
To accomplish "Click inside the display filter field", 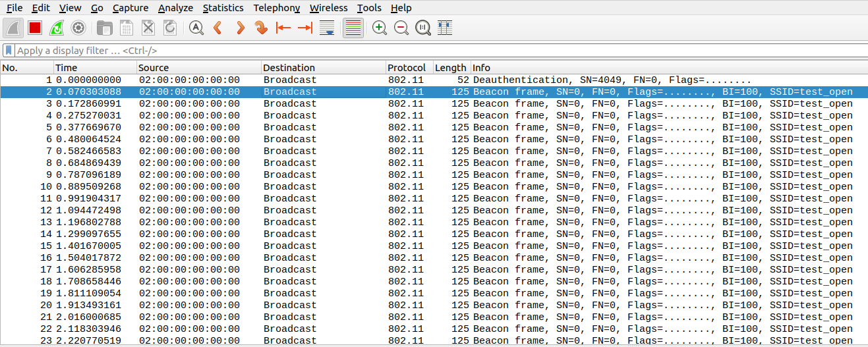I will click(x=395, y=50).
